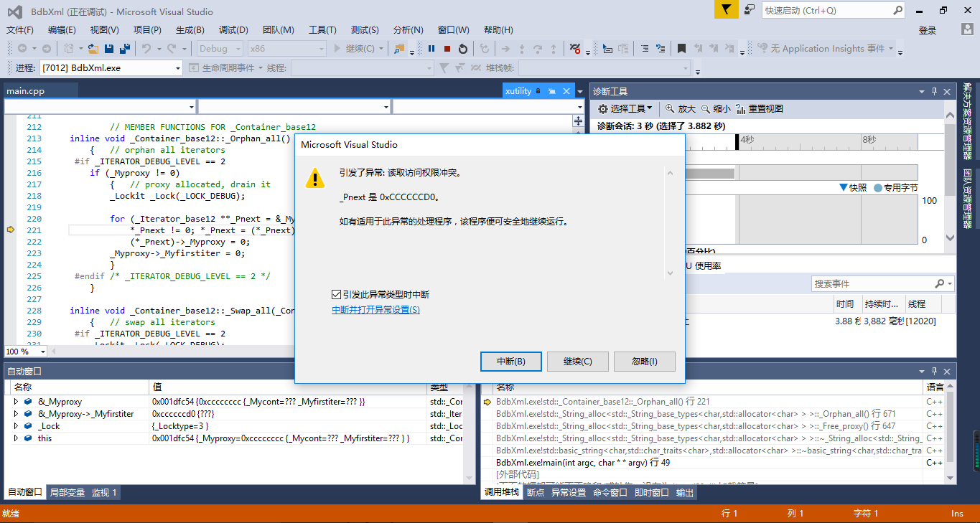Click the Show Next Statement arrow icon
Image resolution: width=980 pixels, height=523 pixels.
coord(505,49)
